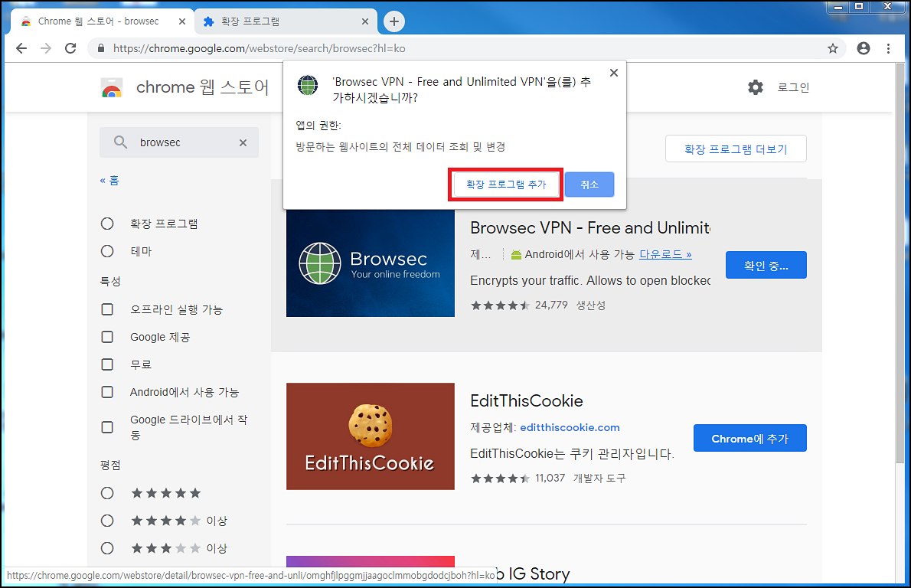Image resolution: width=911 pixels, height=588 pixels.
Task: Click EditThisCookie star rating
Action: [500, 479]
